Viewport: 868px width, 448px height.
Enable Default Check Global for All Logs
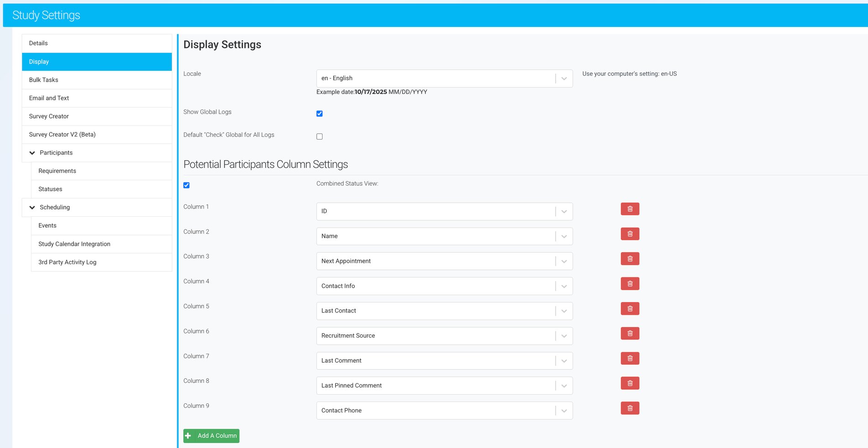point(319,136)
